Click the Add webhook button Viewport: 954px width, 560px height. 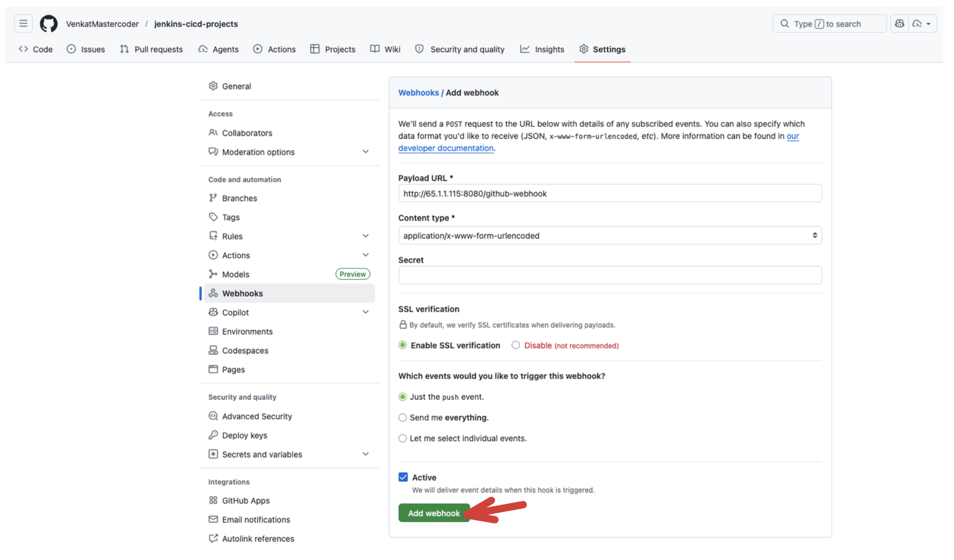coord(434,513)
